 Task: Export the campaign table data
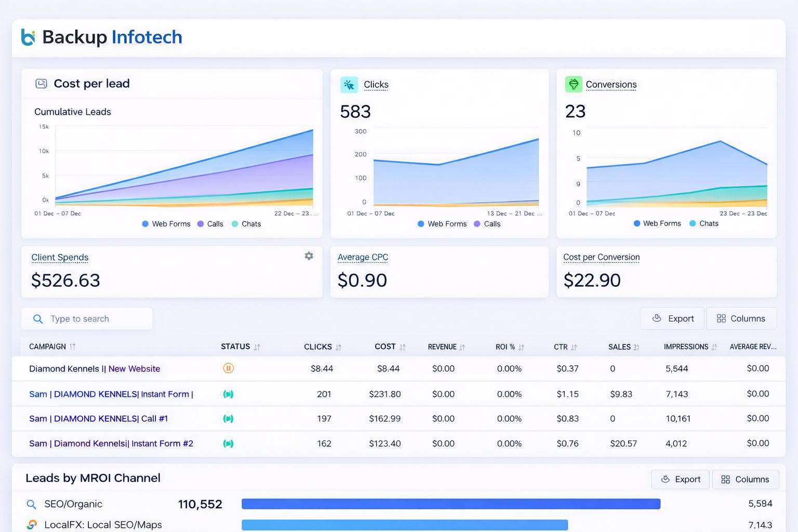(x=672, y=318)
